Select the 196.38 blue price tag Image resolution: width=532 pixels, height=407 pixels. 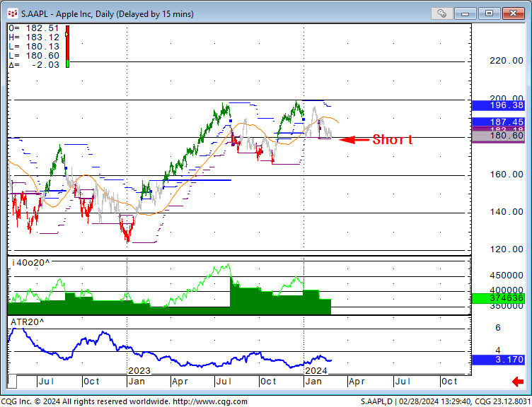(498, 105)
